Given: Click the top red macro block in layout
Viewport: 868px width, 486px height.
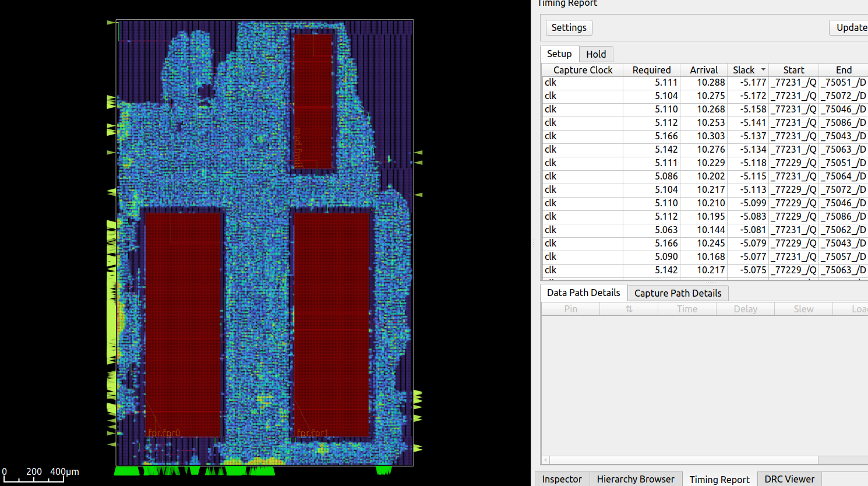Looking at the screenshot, I should click(x=313, y=101).
